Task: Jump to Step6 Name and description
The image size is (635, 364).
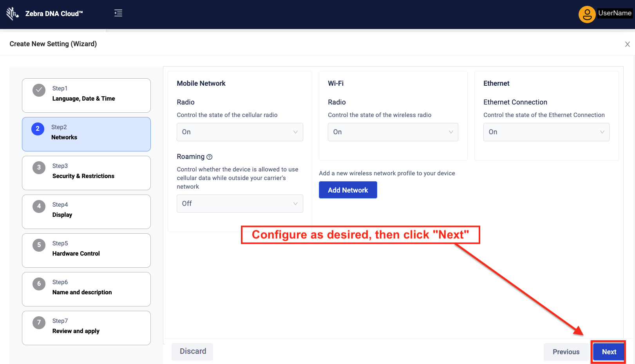Action: coord(86,289)
